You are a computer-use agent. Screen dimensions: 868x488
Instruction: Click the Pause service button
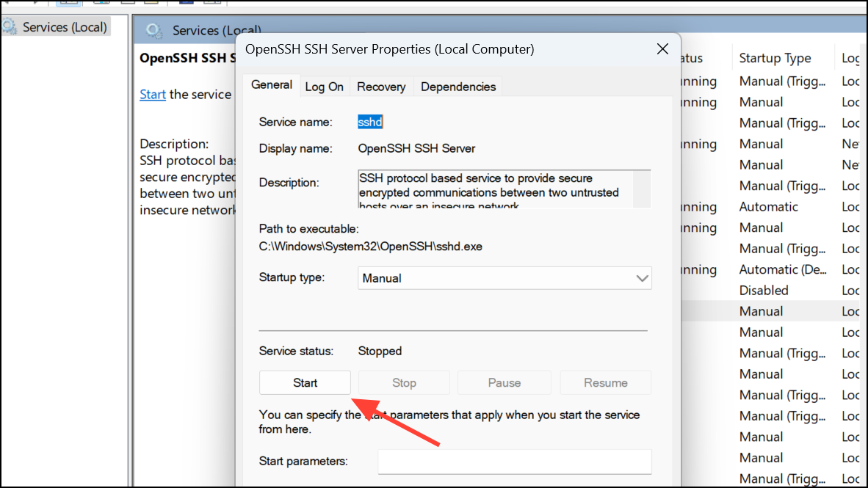click(504, 383)
